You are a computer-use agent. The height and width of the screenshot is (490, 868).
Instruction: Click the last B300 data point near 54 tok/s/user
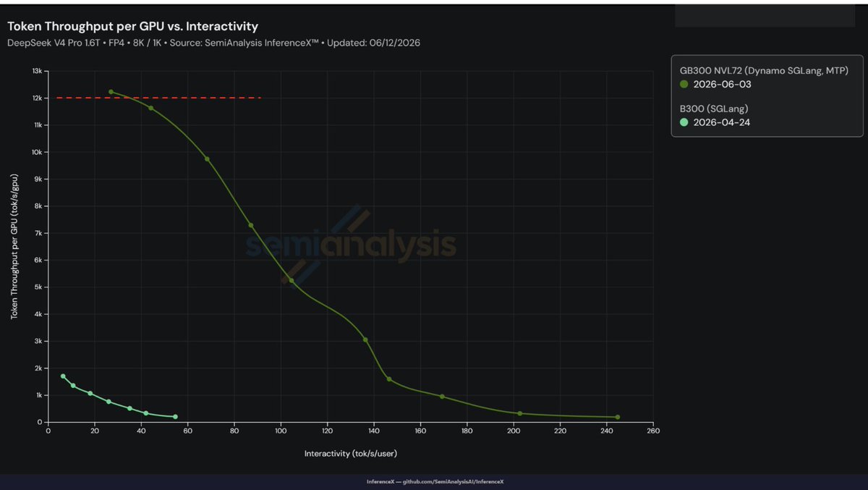(x=175, y=417)
